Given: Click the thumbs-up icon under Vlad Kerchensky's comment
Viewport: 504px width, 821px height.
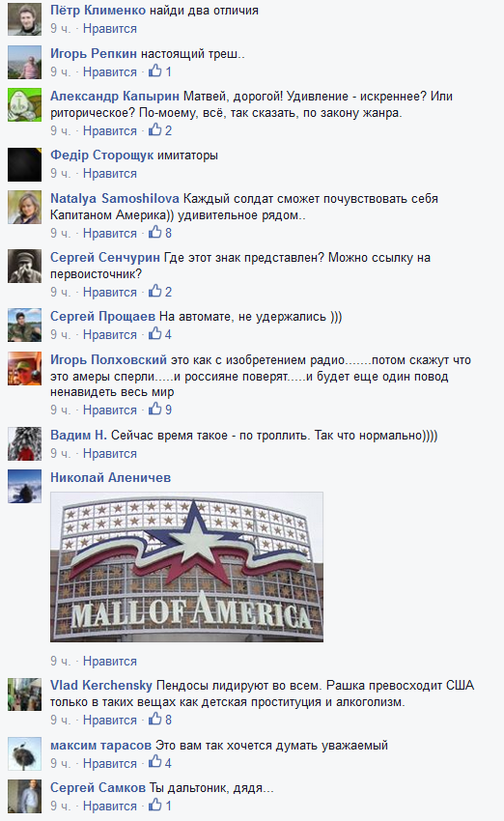Looking at the screenshot, I should click(154, 720).
